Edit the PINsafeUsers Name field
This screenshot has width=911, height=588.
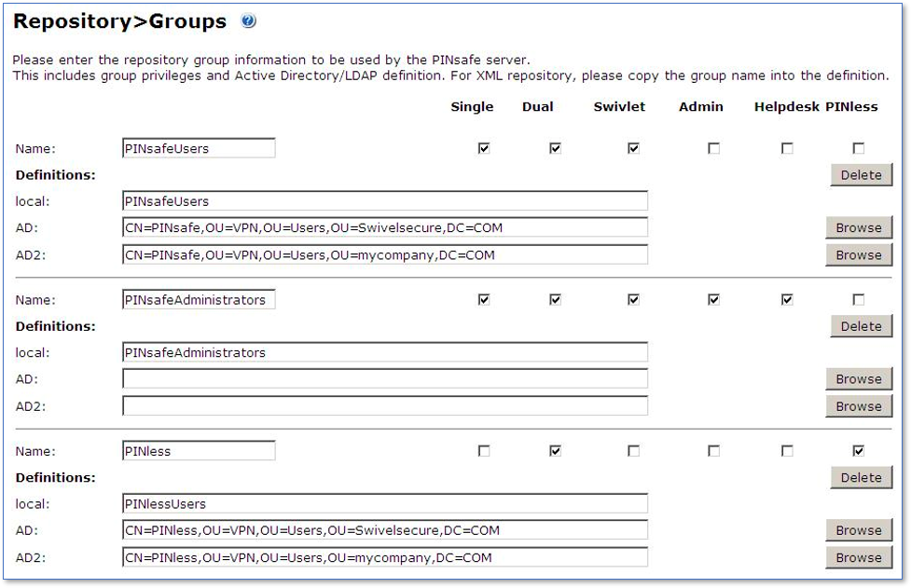click(x=199, y=148)
